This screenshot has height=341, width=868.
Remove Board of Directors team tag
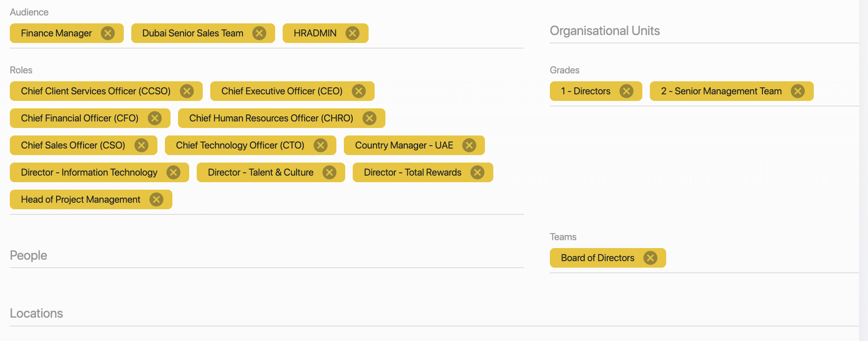click(650, 258)
